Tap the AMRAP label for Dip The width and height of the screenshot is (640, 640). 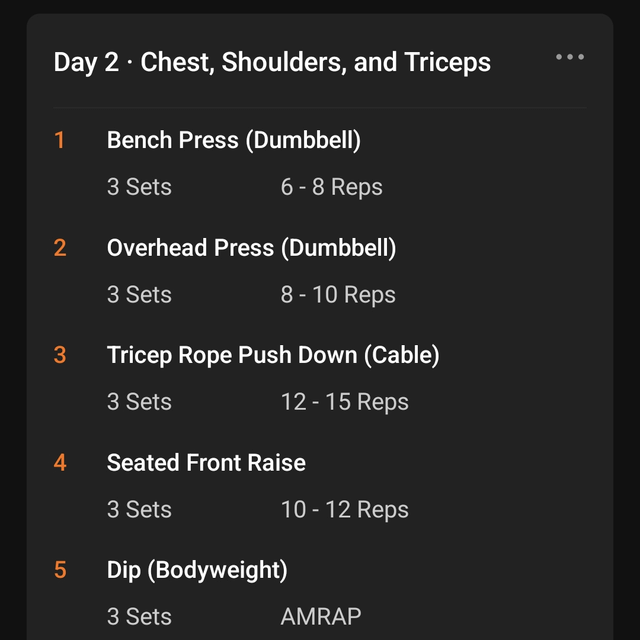coord(320,617)
